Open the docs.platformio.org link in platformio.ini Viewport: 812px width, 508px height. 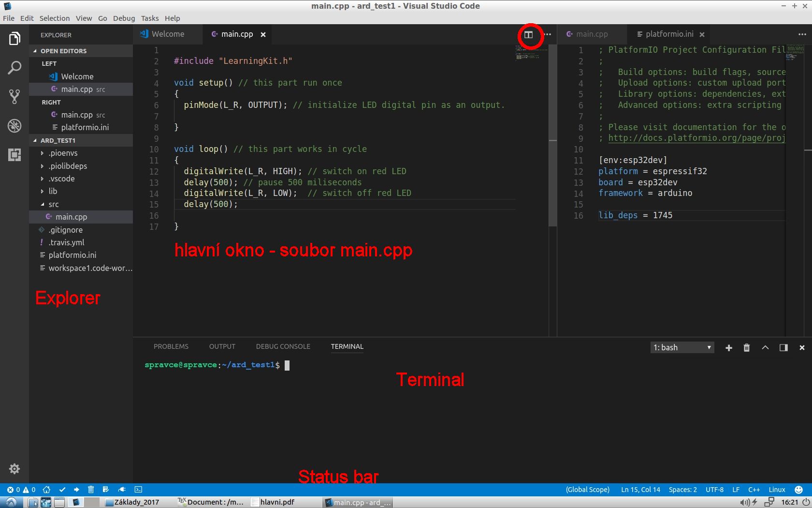click(696, 138)
